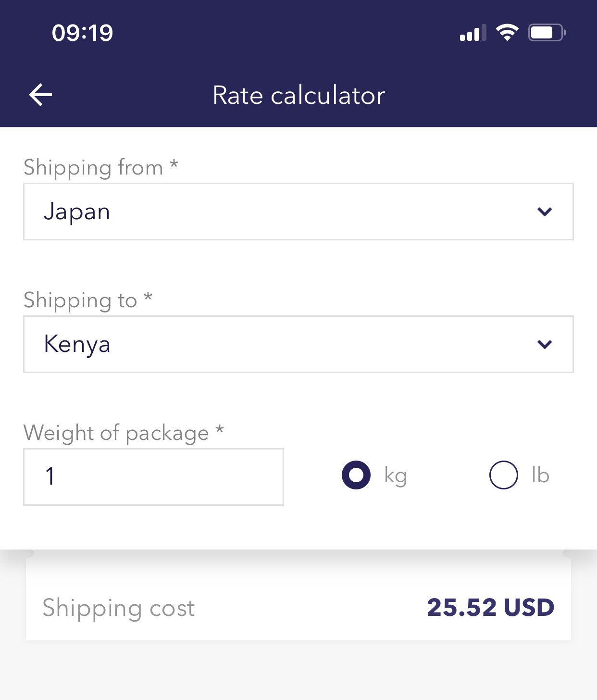Tap the kg unit label
Image resolution: width=597 pixels, height=700 pixels.
click(x=396, y=475)
